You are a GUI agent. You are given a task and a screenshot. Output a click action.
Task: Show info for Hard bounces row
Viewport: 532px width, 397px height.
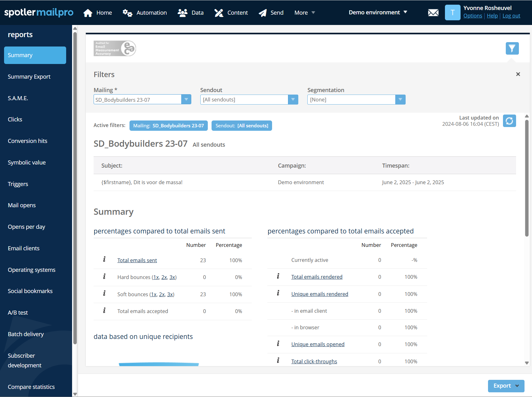click(x=105, y=277)
